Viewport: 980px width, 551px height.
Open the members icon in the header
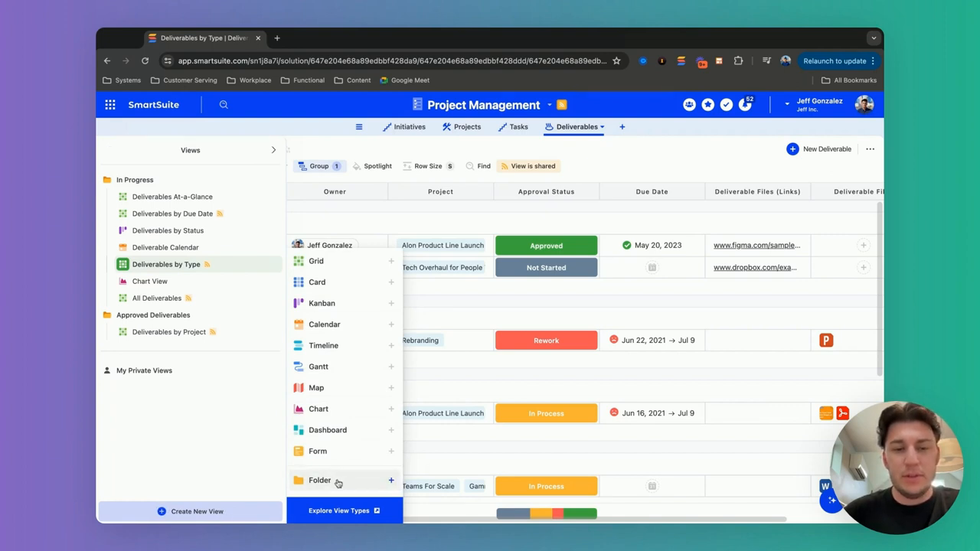coord(689,105)
